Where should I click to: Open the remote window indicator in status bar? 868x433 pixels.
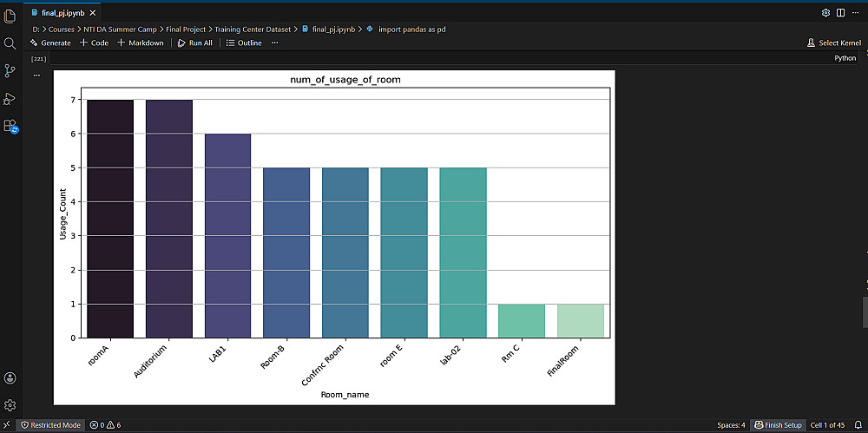coord(7,424)
